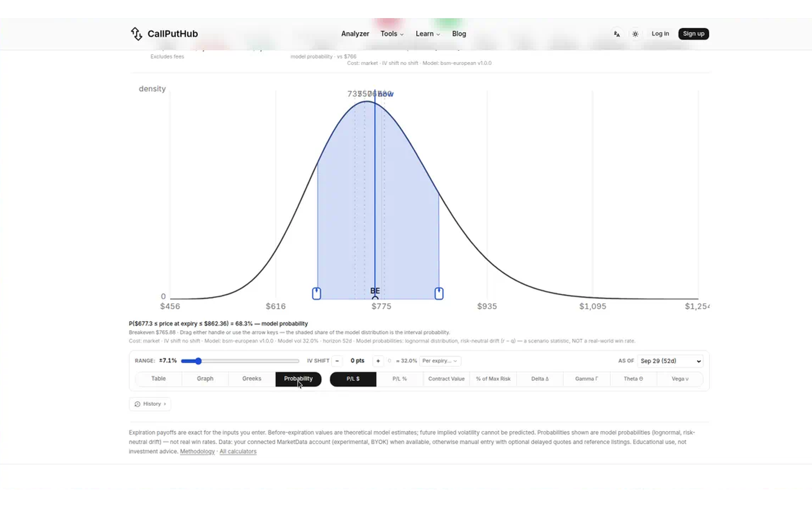Click the ±7.1% range value
This screenshot has height=508, width=812.
click(x=168, y=361)
